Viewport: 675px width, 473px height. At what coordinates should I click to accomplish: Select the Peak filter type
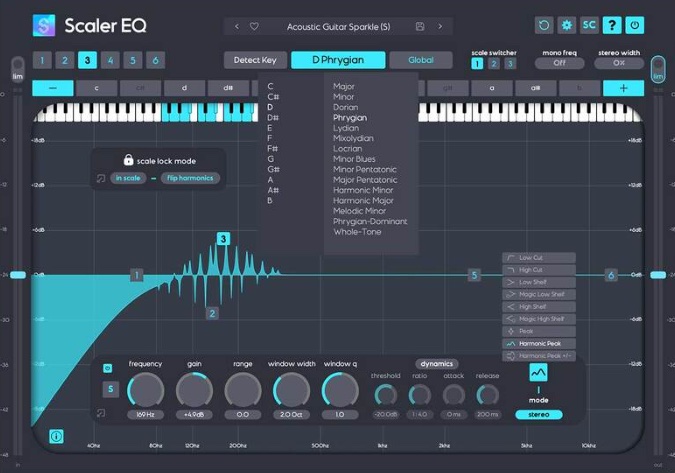(x=539, y=331)
